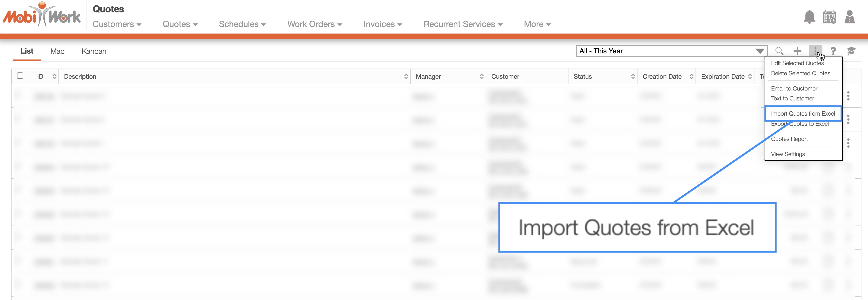Image resolution: width=868 pixels, height=300 pixels.
Task: Click View Settings in the menu
Action: coord(788,154)
